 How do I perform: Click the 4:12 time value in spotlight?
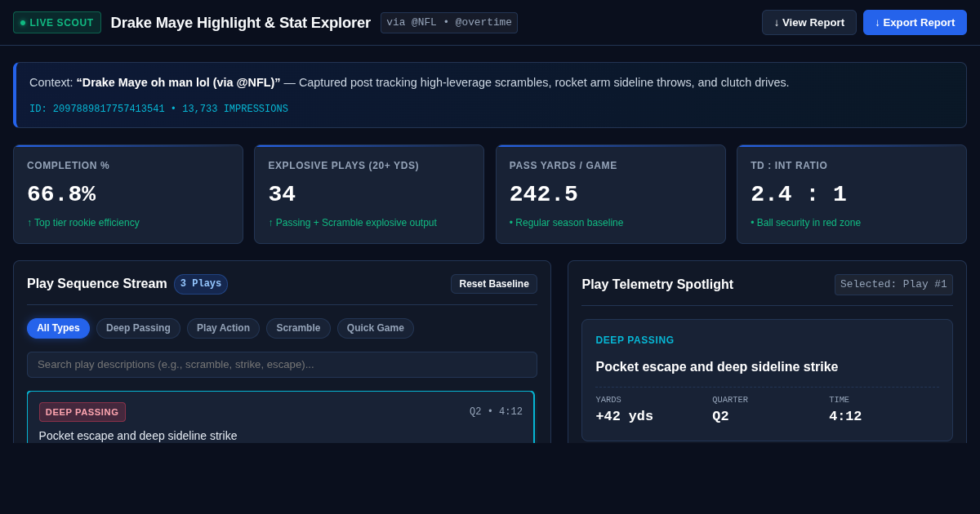tap(845, 416)
